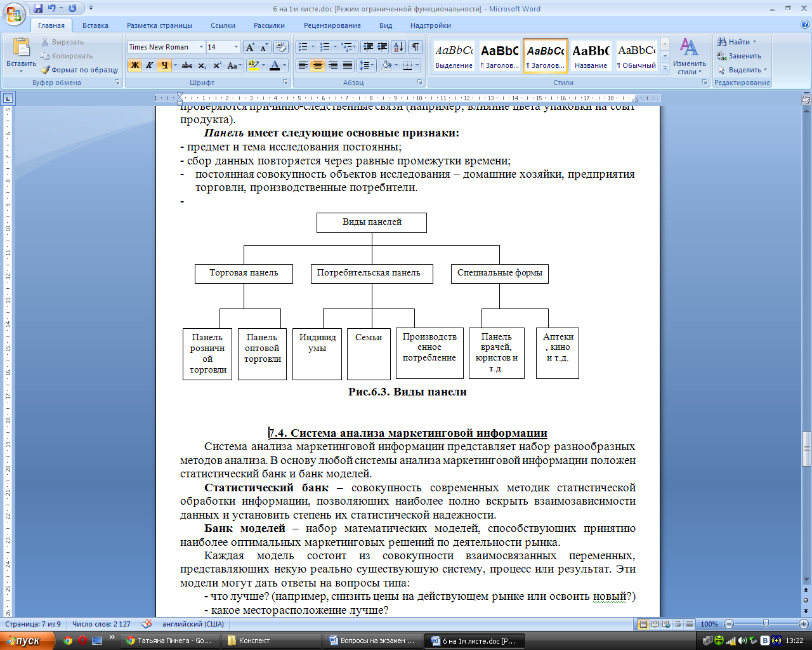Increase paragraph indent
This screenshot has width=812, height=650.
tap(383, 47)
